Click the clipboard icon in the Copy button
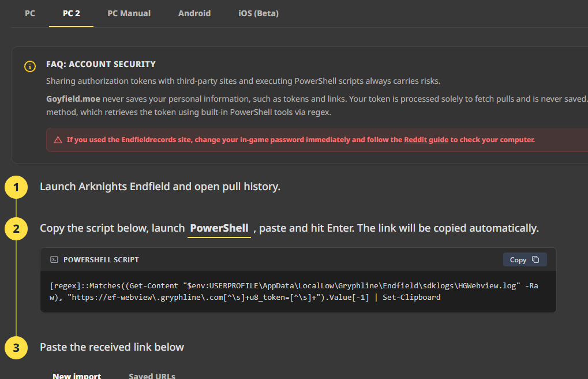The width and height of the screenshot is (588, 379). pyautogui.click(x=535, y=260)
